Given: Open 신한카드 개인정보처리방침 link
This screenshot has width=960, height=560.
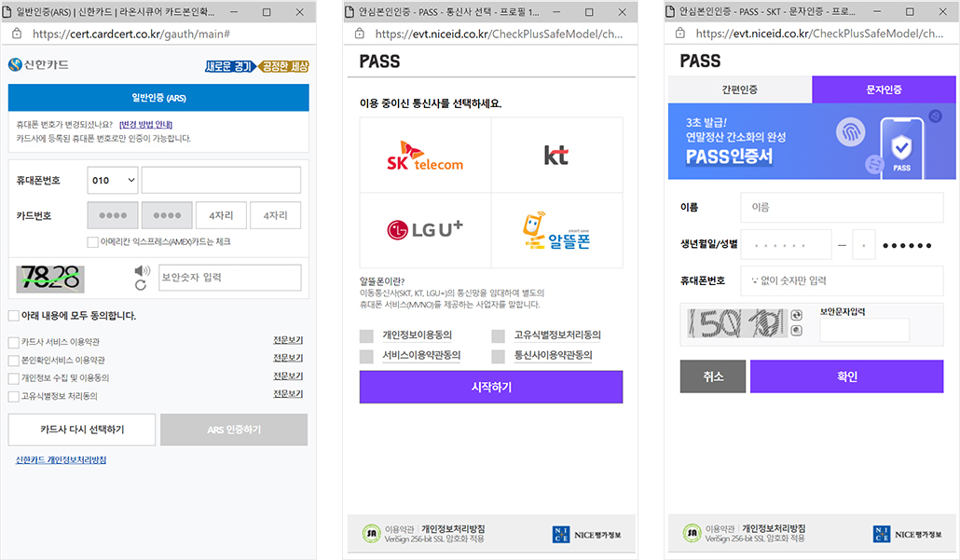Looking at the screenshot, I should [x=61, y=459].
